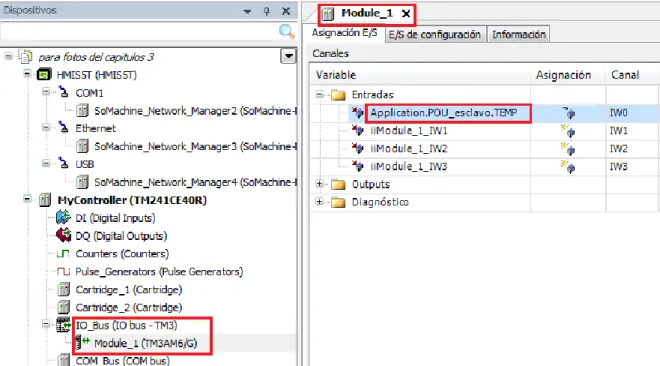Collapse the HMISST device node
Image resolution: width=660 pixels, height=366 pixels.
(x=27, y=74)
